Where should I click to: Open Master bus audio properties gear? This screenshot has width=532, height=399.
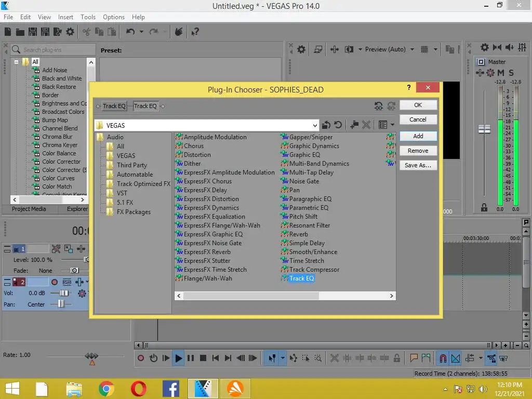485,47
